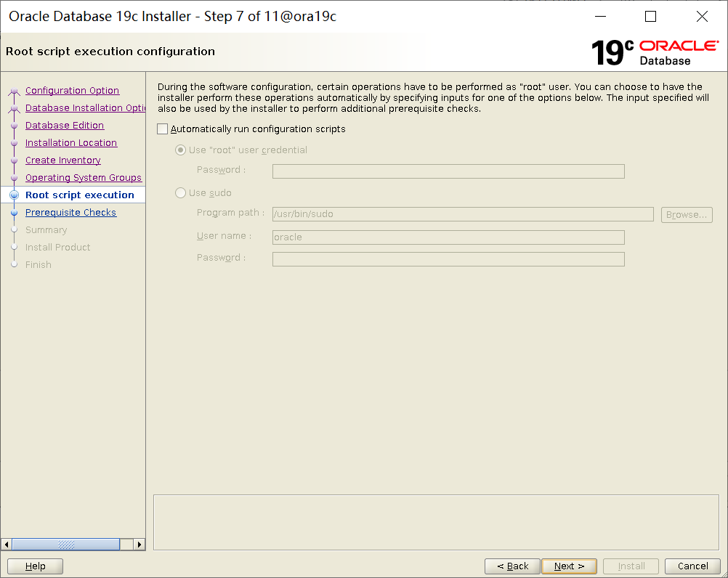
Task: Open the Create Inventory step
Action: [x=62, y=160]
